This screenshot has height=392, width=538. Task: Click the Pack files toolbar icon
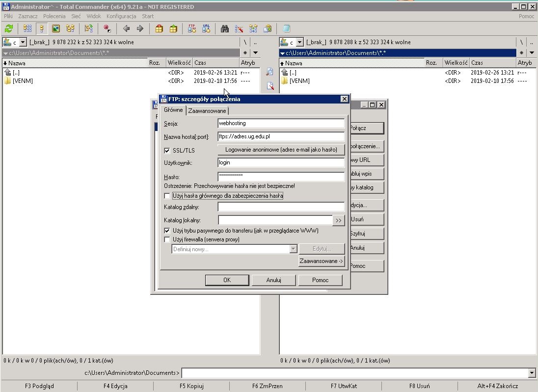point(159,28)
